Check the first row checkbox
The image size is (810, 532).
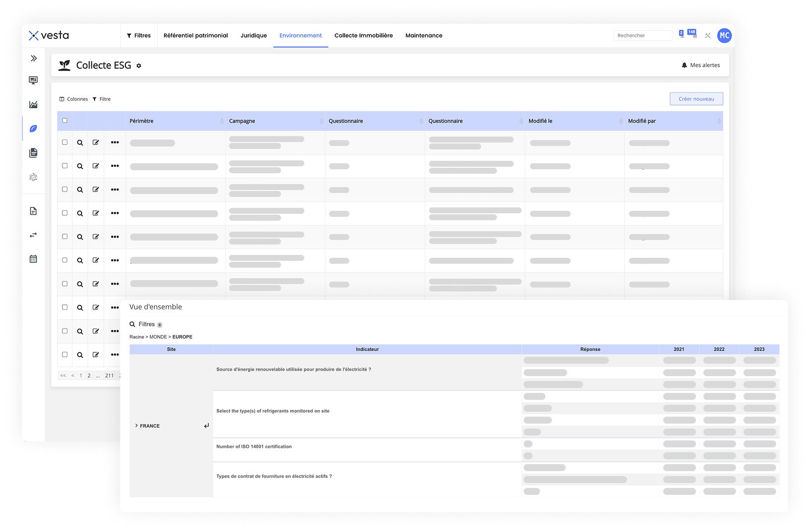click(x=65, y=142)
